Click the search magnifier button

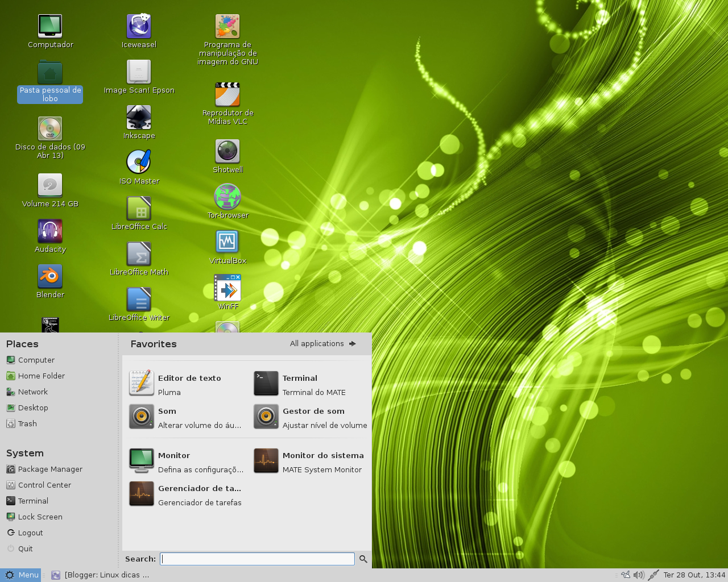click(363, 559)
